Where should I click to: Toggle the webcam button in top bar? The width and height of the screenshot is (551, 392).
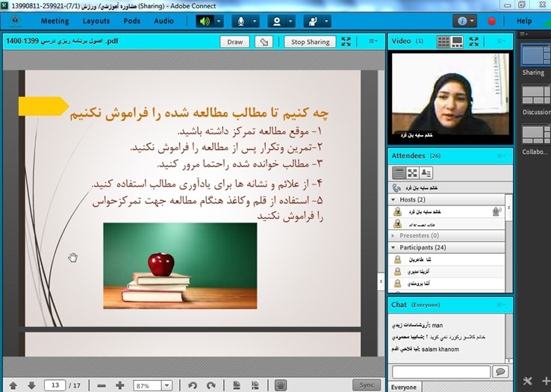pos(276,22)
